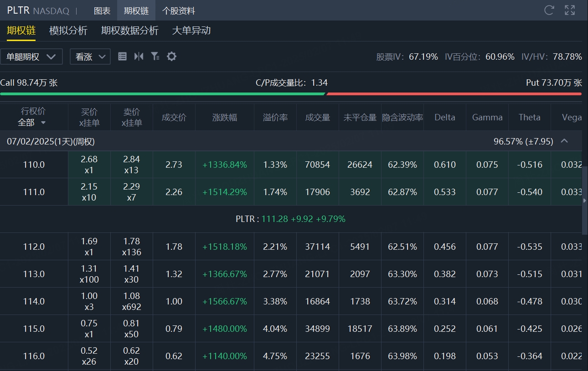Open 大单异动 sub-tab
The width and height of the screenshot is (588, 371).
coord(191,31)
